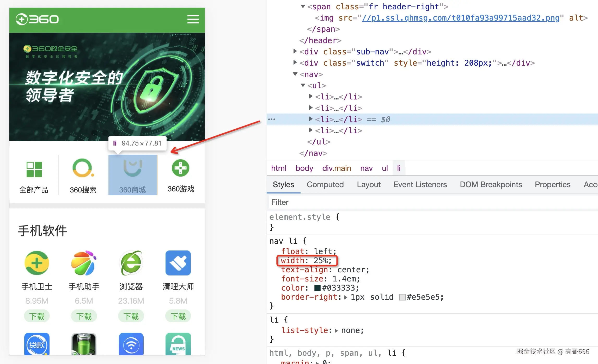Click the #e5e5e5 border color swatch
The height and width of the screenshot is (364, 598).
click(402, 297)
